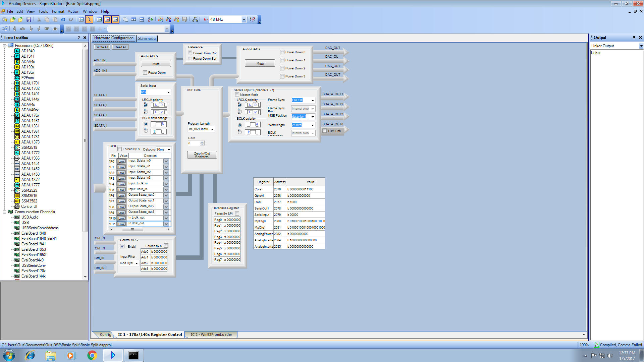This screenshot has height=362, width=644.
Task: Click the Save disk icon
Action: tap(29, 19)
